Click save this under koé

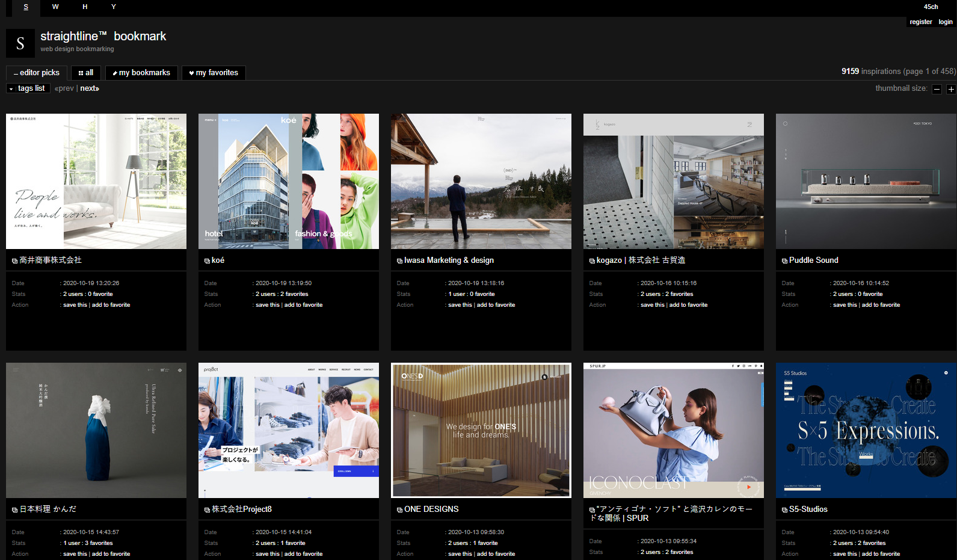[268, 305]
